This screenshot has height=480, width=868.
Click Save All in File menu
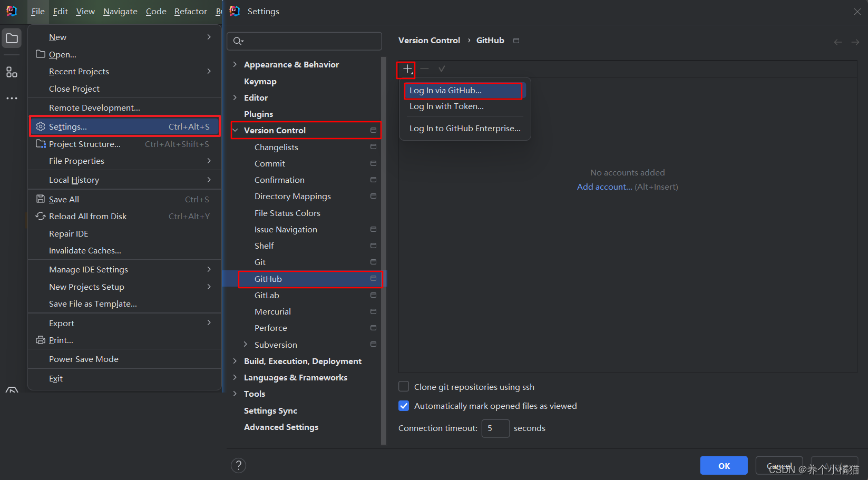point(124,199)
